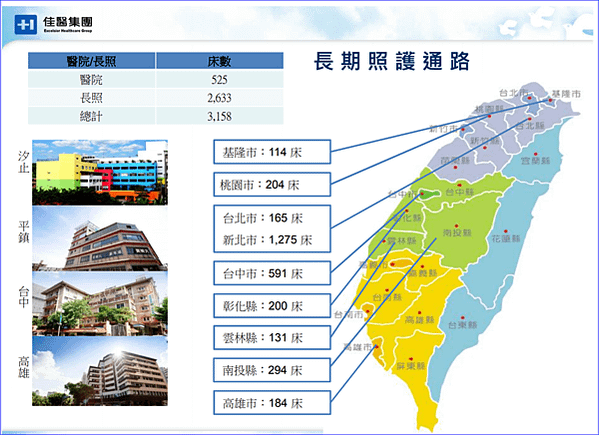
Task: Click the 南投縣 red dot on map
Action: 456,226
